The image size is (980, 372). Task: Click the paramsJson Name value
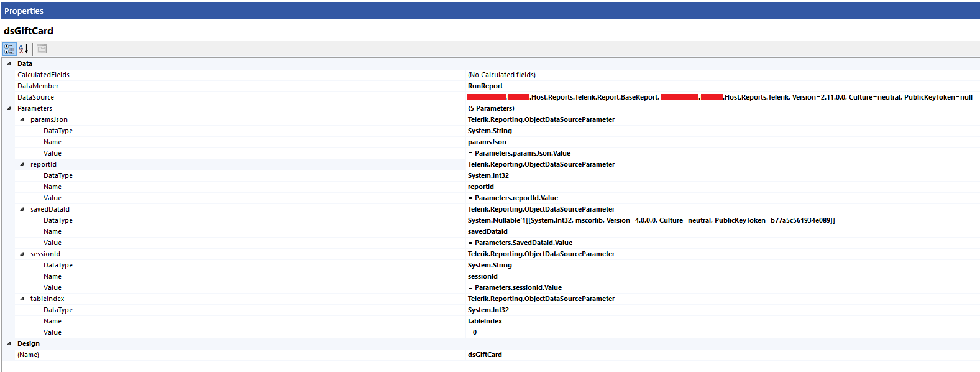(487, 142)
